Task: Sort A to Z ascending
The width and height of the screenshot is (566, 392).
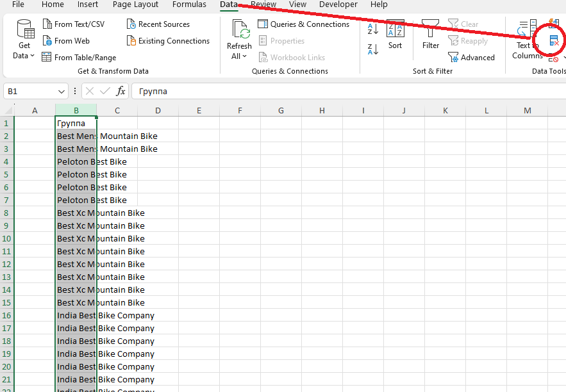Action: click(373, 29)
